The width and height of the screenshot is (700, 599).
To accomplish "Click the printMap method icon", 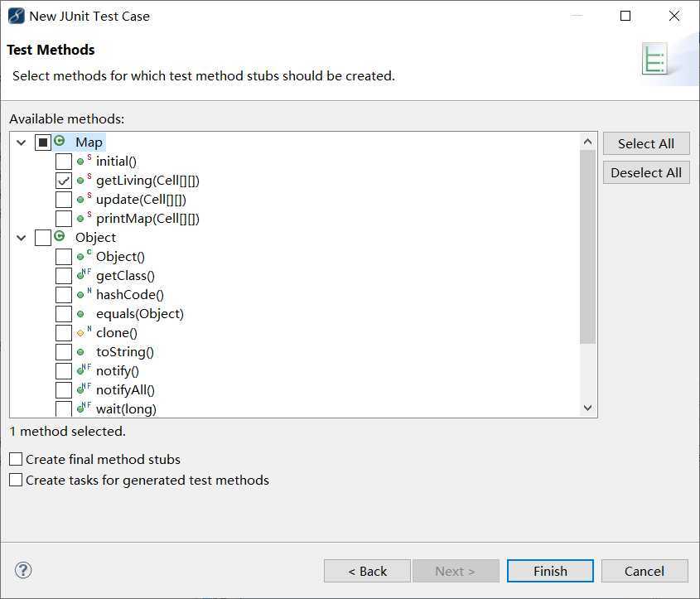I will 84,218.
